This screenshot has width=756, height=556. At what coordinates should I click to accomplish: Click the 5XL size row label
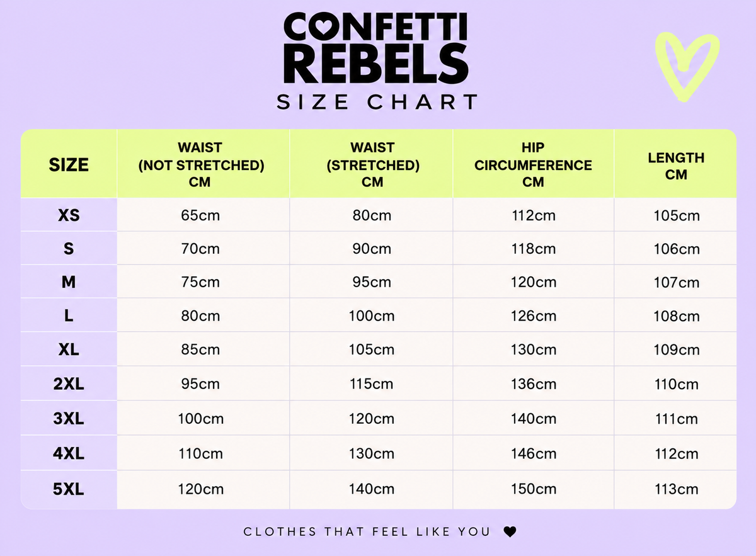[69, 489]
